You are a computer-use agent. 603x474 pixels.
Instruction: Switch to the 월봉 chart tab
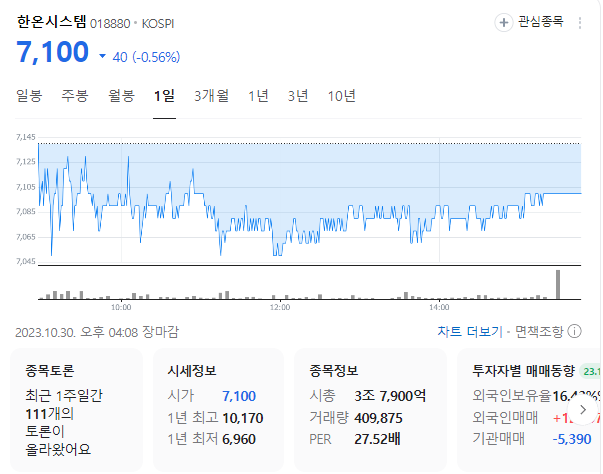(121, 96)
